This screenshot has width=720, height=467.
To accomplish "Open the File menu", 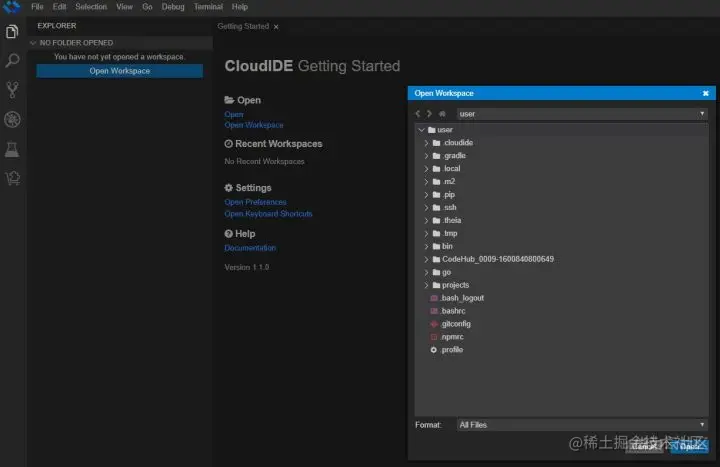I will pos(37,7).
